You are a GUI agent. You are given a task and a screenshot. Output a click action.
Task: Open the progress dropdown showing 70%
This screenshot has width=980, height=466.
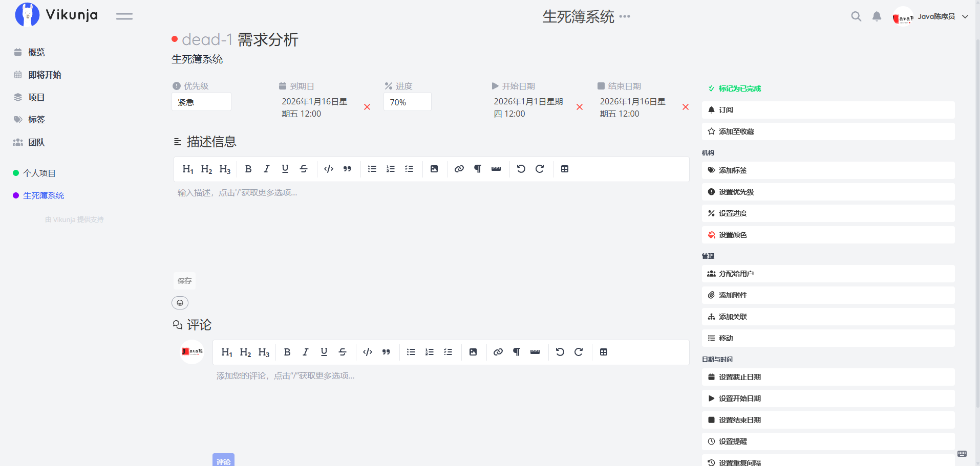407,102
